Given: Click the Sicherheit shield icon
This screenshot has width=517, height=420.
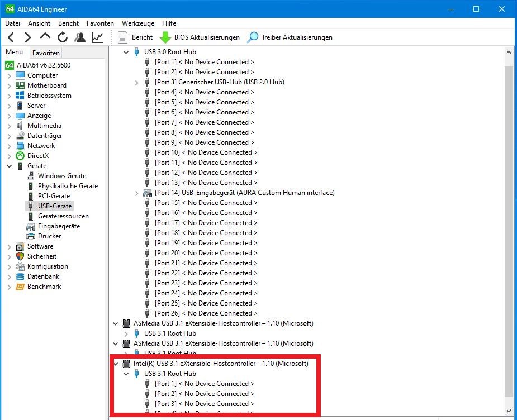Looking at the screenshot, I should (x=20, y=256).
